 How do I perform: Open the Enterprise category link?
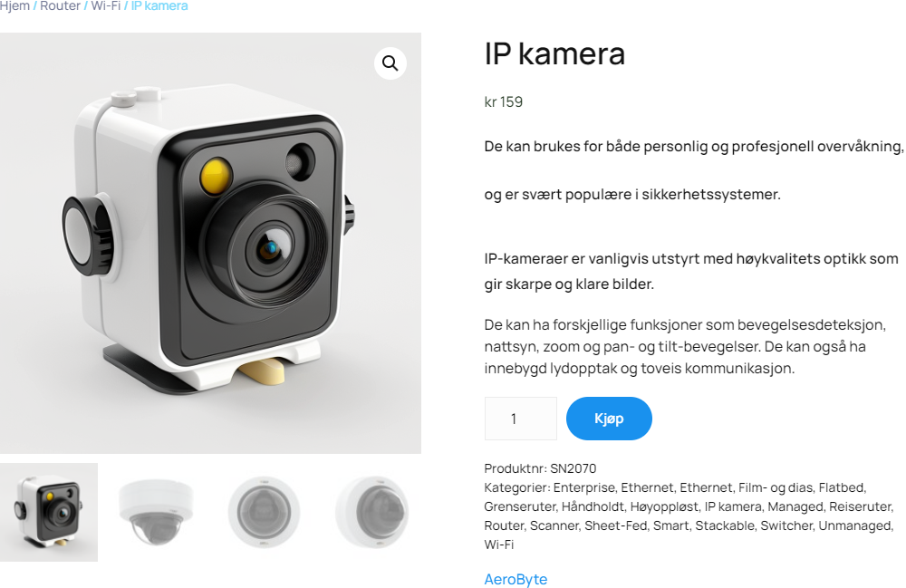click(584, 487)
